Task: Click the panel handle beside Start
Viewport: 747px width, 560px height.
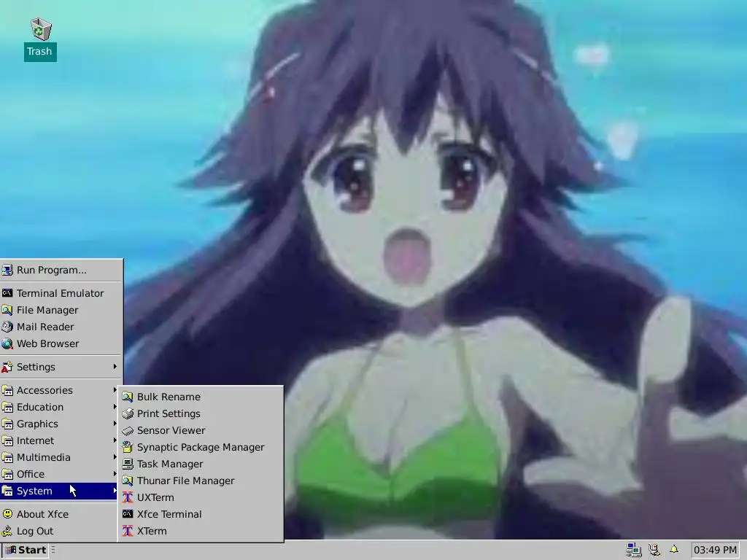Action: point(53,550)
